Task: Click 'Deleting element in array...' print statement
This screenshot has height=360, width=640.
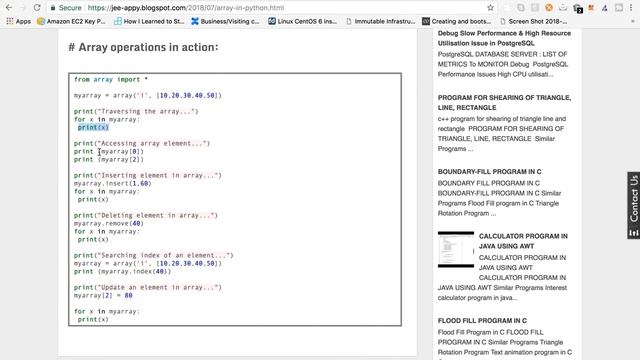Action: tap(146, 216)
